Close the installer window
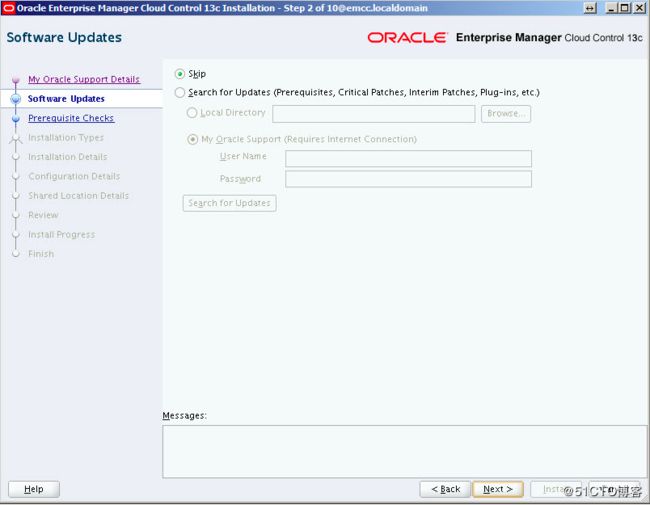The height and width of the screenshot is (505, 650). 640,8
